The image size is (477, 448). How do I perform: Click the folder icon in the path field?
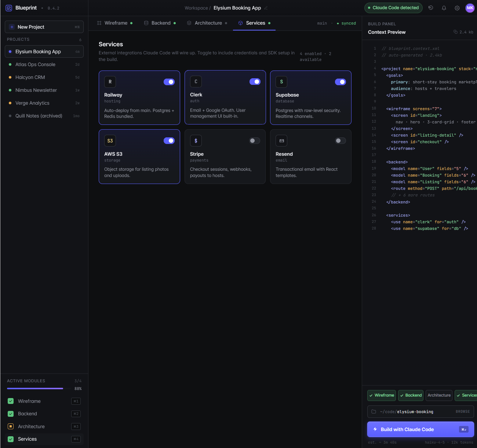coord(374,412)
